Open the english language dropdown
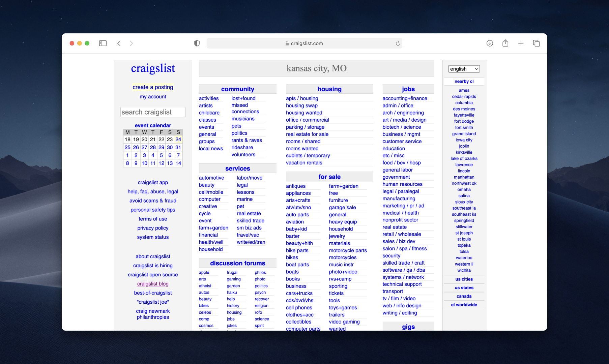609x364 pixels. click(464, 69)
